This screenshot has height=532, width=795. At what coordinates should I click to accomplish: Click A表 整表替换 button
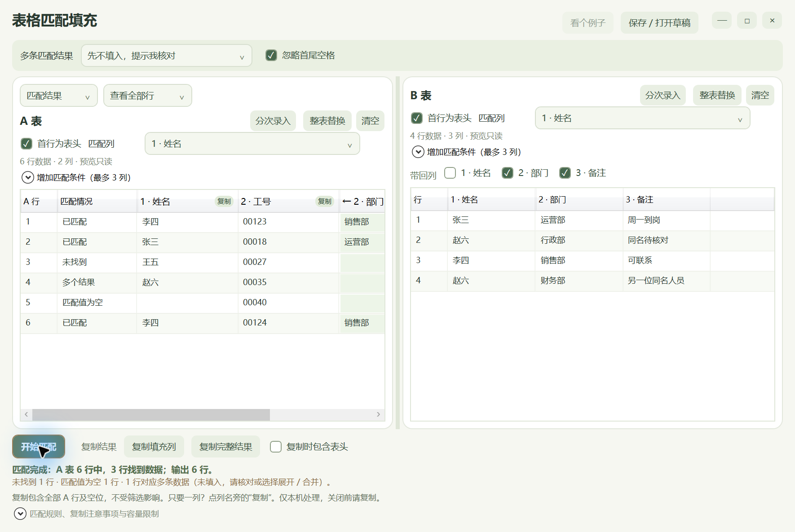pos(327,121)
